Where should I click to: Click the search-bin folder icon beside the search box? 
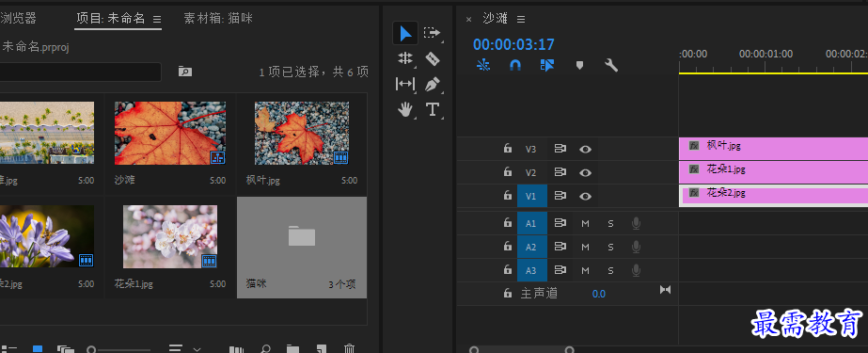[185, 72]
